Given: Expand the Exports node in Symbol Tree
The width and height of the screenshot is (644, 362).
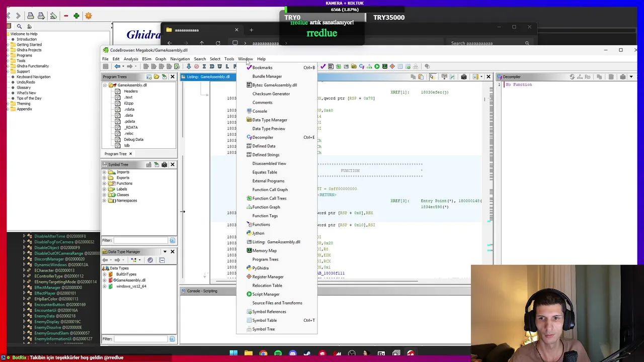Looking at the screenshot, I should (104, 177).
